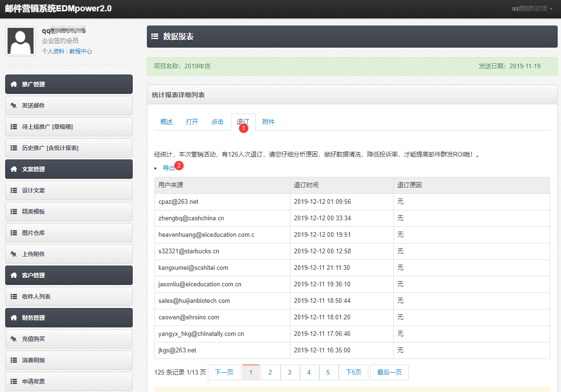Click the list icon beside 待上线推广

pos(14,126)
